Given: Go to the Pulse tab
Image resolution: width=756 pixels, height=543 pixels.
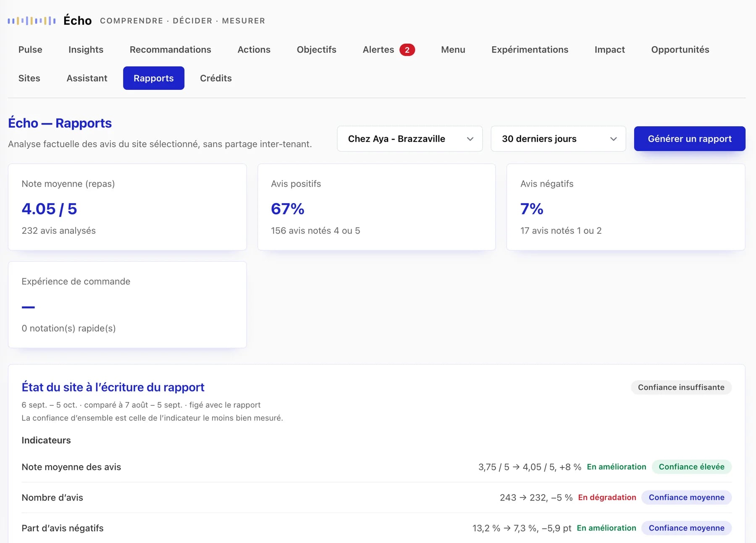Looking at the screenshot, I should coord(30,50).
